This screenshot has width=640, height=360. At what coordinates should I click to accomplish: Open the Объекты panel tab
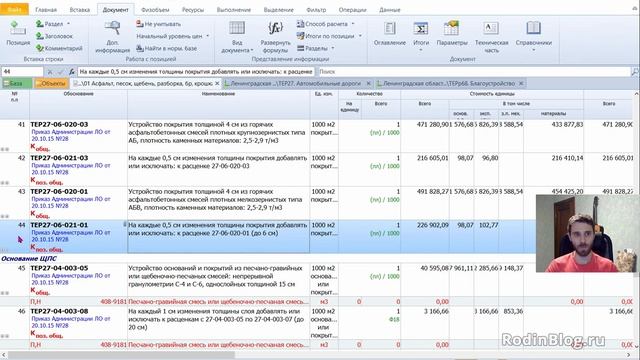[x=50, y=83]
